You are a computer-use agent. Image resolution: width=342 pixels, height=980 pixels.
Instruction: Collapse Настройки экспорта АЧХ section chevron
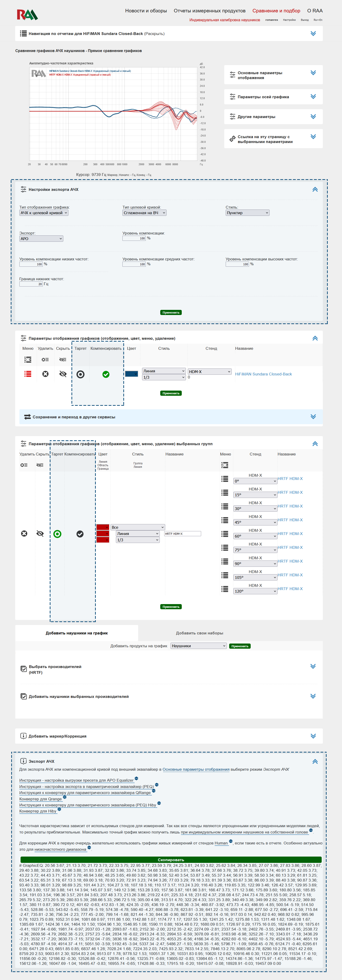315,189
